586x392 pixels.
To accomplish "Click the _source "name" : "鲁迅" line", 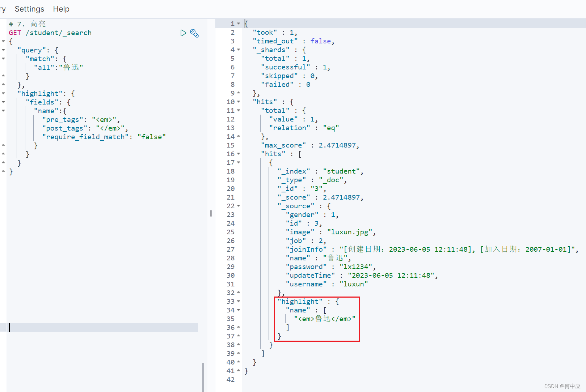I will [319, 258].
